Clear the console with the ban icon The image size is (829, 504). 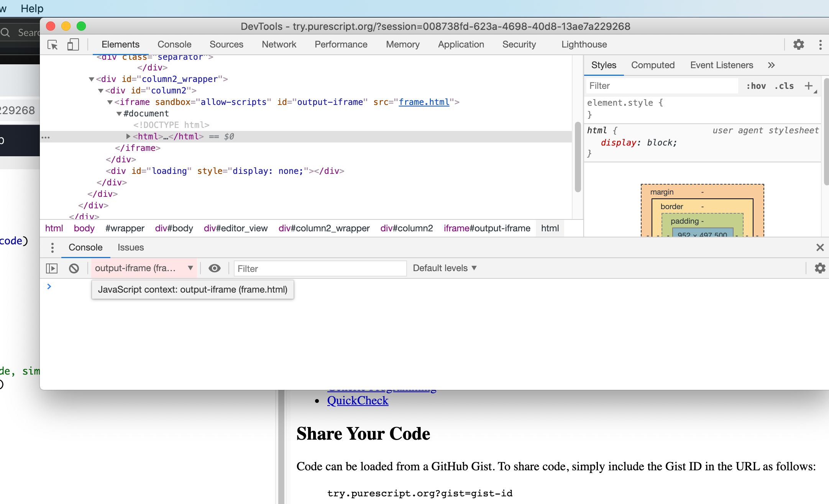click(74, 268)
